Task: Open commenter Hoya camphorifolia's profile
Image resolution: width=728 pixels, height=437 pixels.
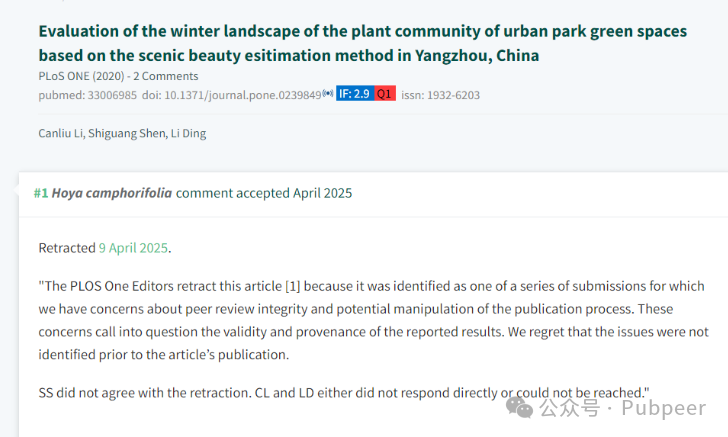Action: [x=111, y=193]
